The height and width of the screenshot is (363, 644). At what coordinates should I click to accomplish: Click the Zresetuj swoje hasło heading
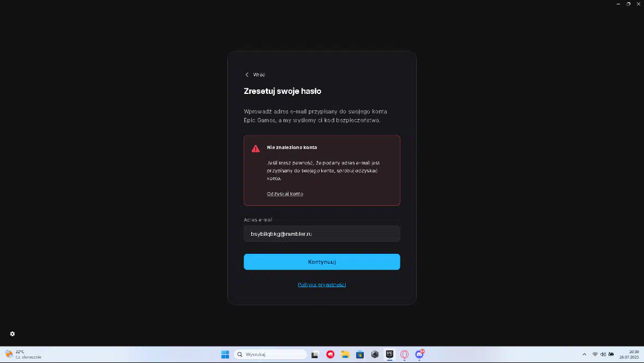point(282,91)
